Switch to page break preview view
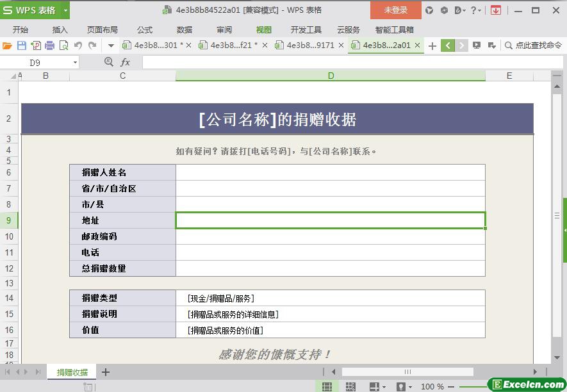The height and width of the screenshot is (392, 567). tap(350, 386)
